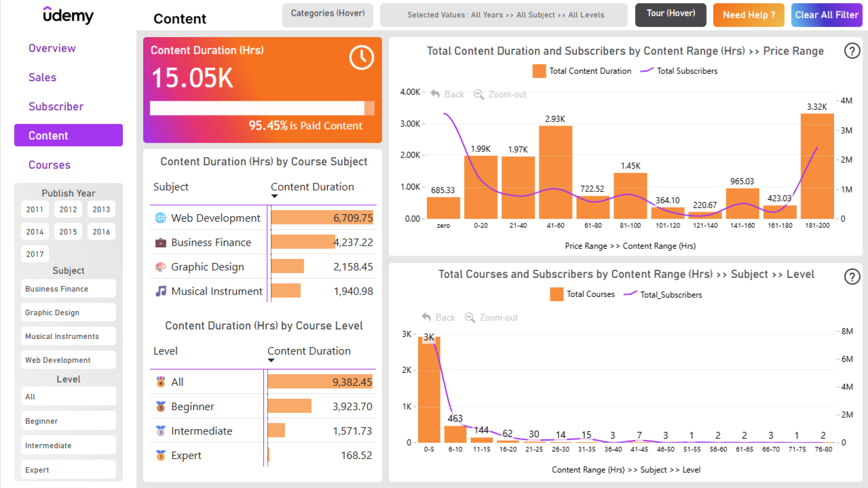This screenshot has height=488, width=868.
Task: Click the paid content progress bar
Action: pyautogui.click(x=261, y=108)
